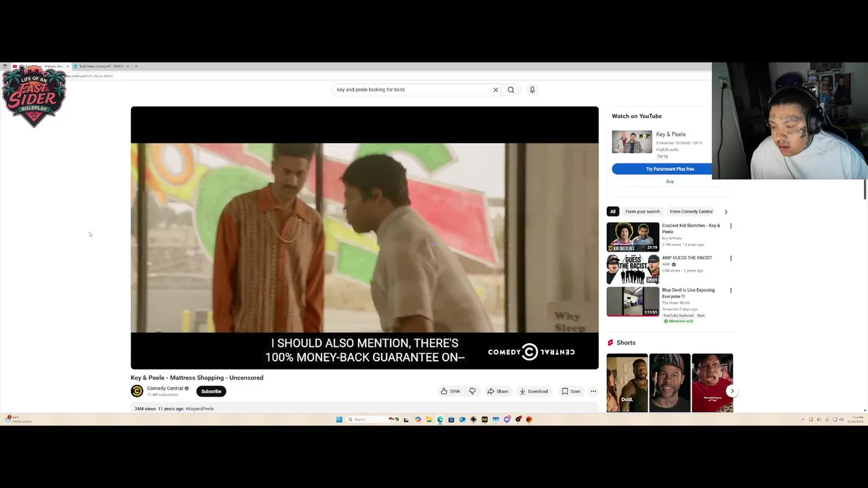Start voice search with microphone icon
Image resolution: width=868 pixels, height=488 pixels.
coord(532,89)
